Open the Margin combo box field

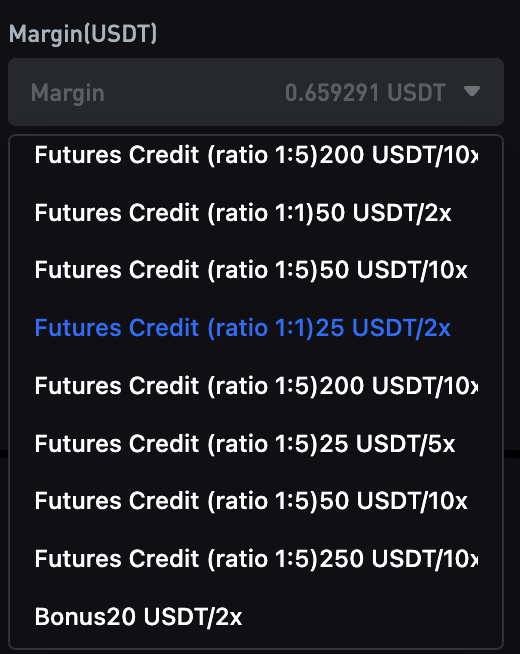coord(256,92)
